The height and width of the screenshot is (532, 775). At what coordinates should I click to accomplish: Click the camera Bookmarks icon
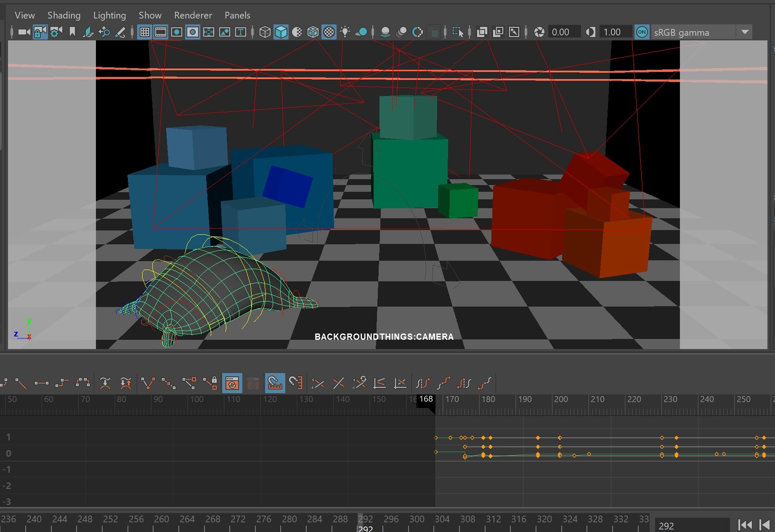pos(72,32)
